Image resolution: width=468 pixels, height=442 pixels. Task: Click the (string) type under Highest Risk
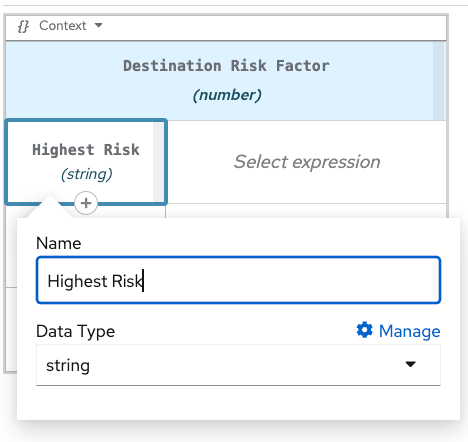coord(86,174)
